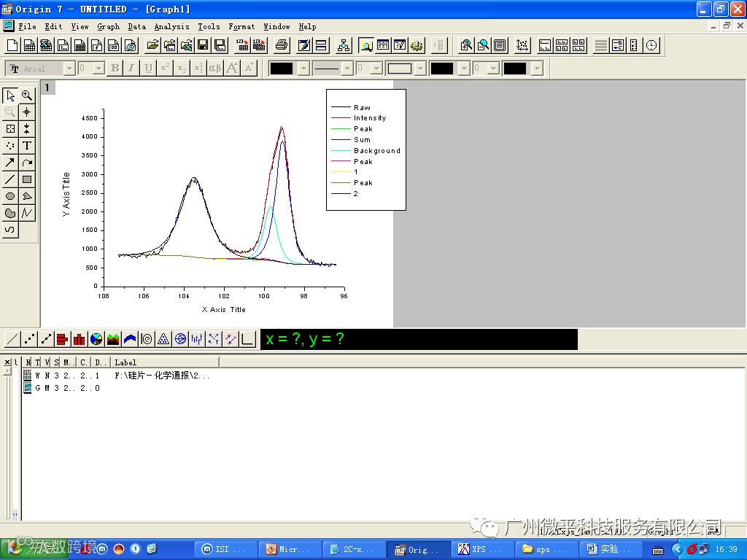The height and width of the screenshot is (560, 747).
Task: Click the Scatter plot type icon
Action: point(29,339)
